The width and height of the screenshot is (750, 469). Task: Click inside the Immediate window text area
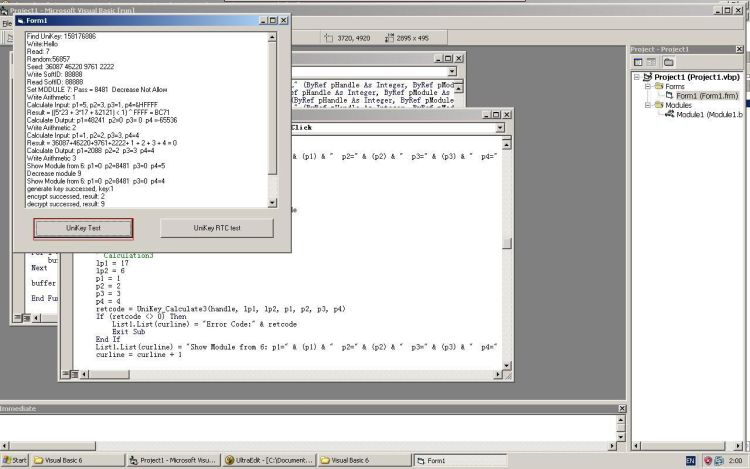click(308, 428)
